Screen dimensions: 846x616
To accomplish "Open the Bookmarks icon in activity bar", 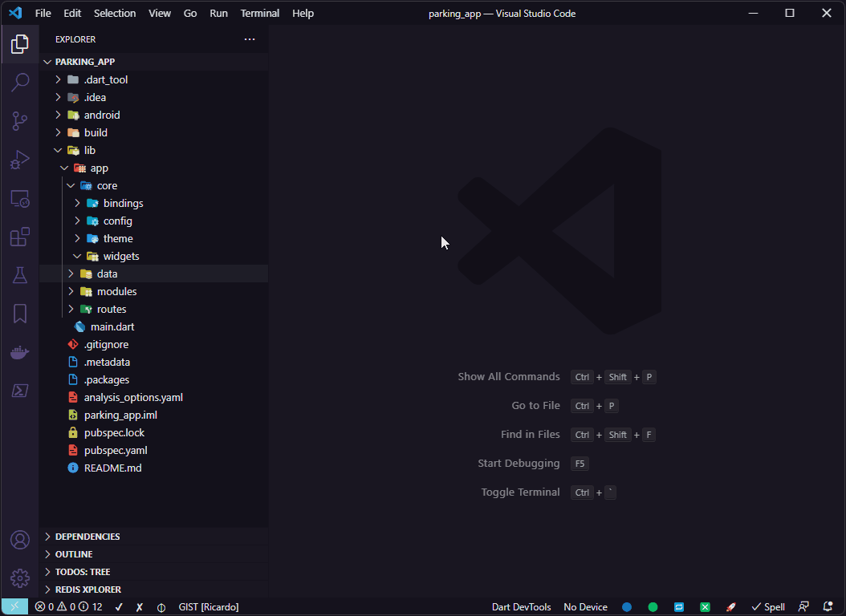I will pyautogui.click(x=20, y=314).
